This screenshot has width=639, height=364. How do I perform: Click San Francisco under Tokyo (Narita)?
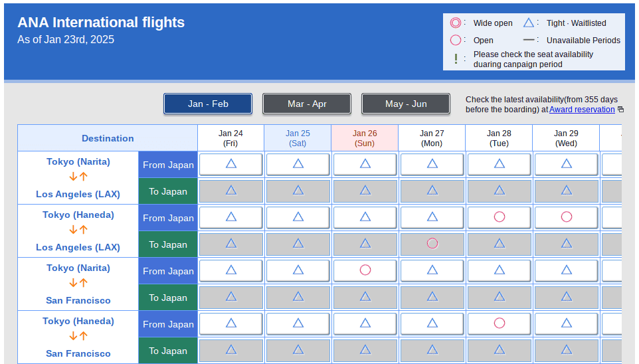coord(78,300)
